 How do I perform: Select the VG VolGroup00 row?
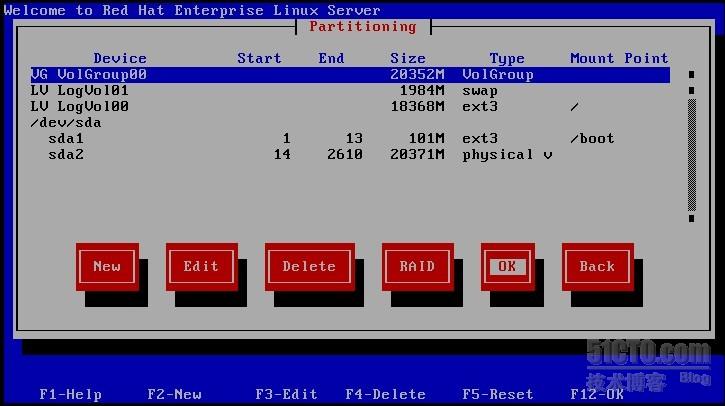pos(350,75)
